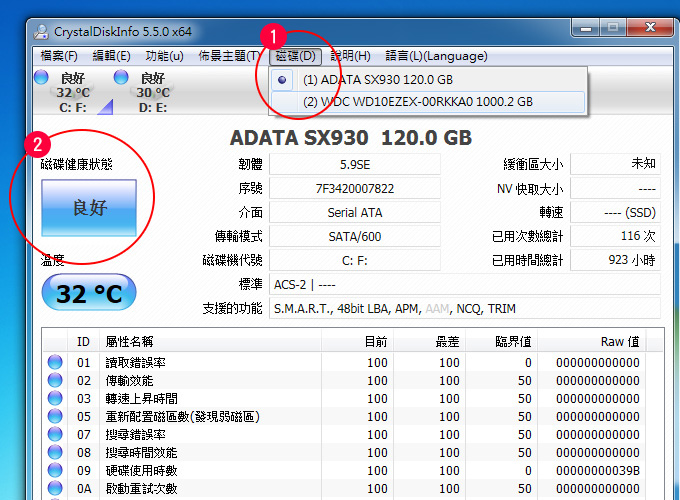Click the serial number field 7F3420007822
Image resolution: width=680 pixels, height=500 pixels.
(x=355, y=189)
